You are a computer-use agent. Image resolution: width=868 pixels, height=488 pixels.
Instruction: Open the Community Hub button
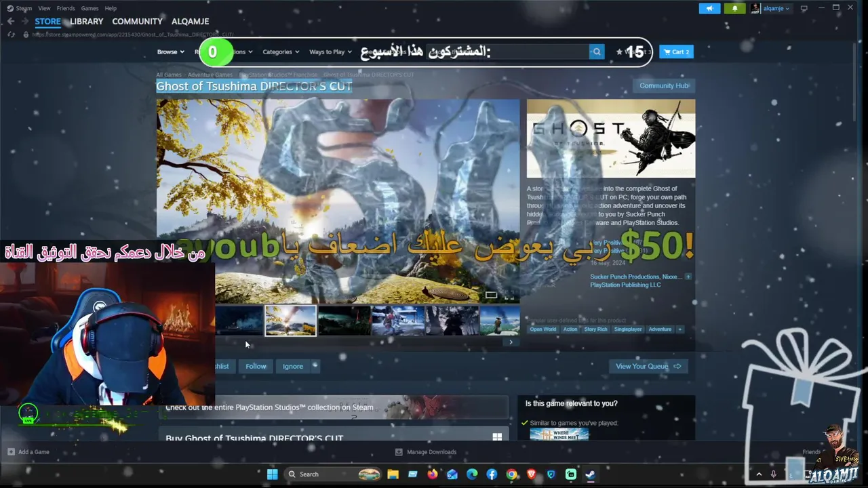(664, 85)
